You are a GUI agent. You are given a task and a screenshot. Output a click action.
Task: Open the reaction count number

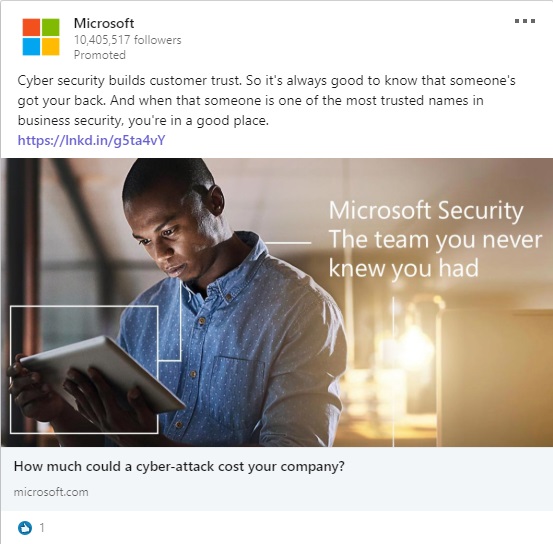point(42,528)
